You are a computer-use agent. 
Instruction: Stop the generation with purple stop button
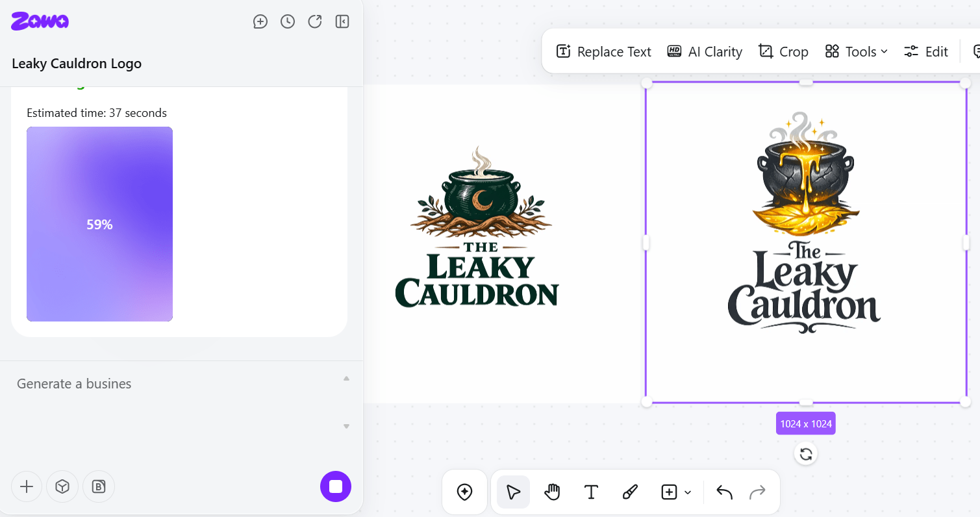pos(336,486)
